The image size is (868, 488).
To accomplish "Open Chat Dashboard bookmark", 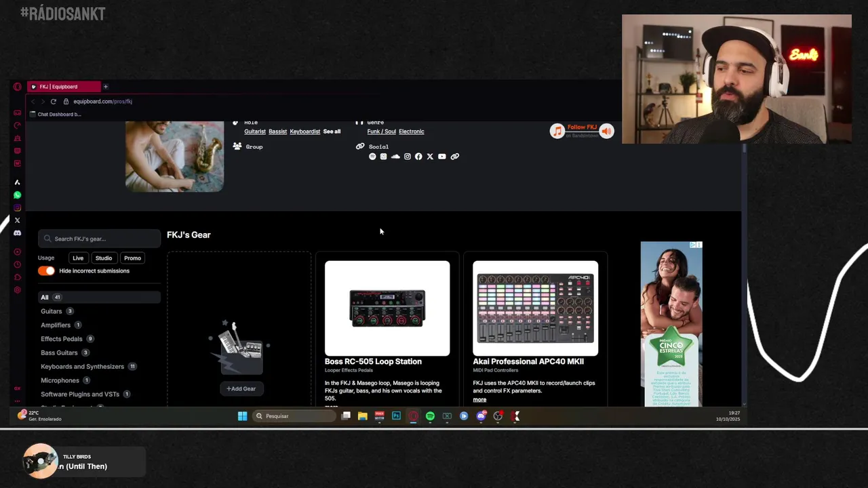I will [56, 115].
